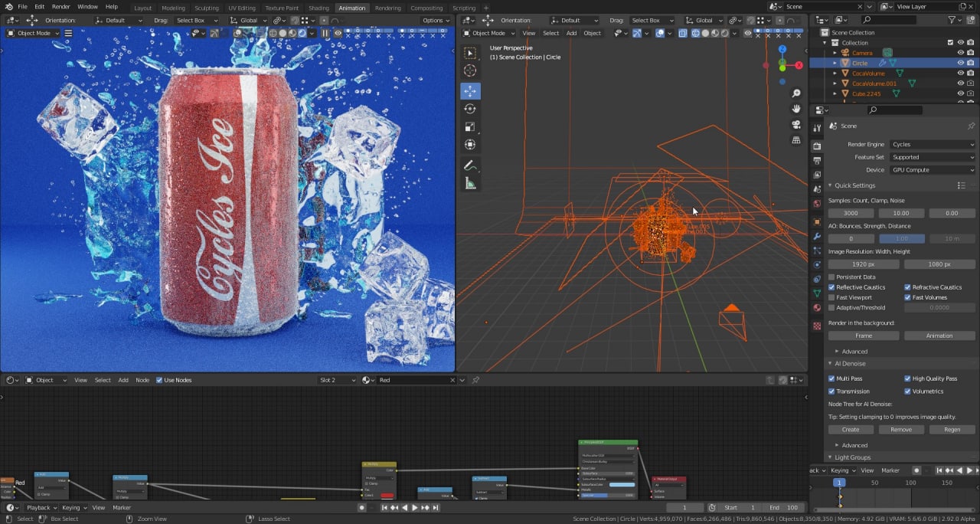This screenshot has height=524, width=980.
Task: Open Object Mode dropdown in right viewport
Action: point(488,33)
